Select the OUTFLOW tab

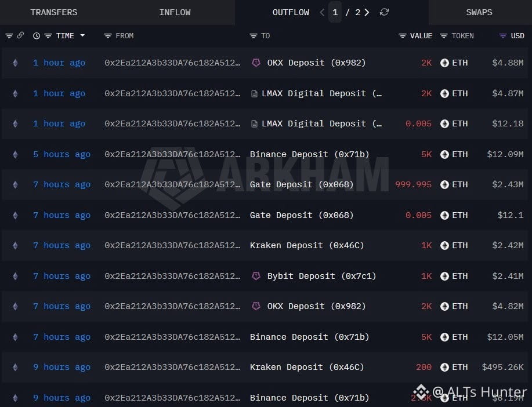[291, 12]
